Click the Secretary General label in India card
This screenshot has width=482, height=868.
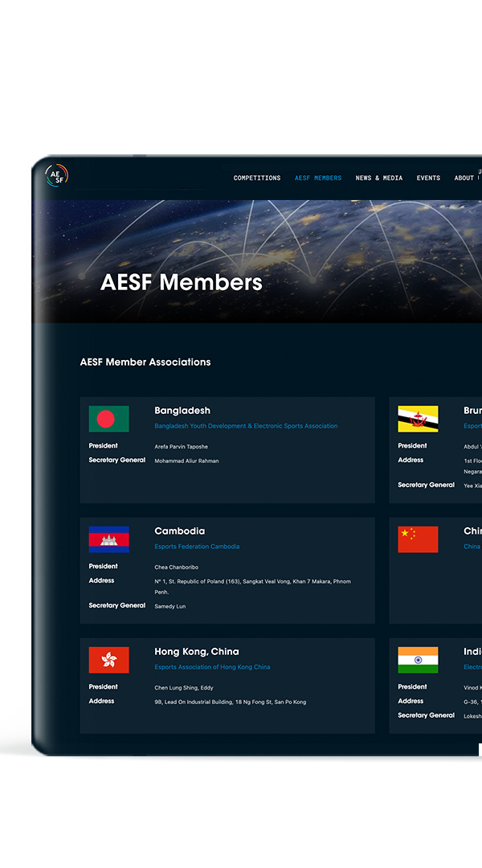(426, 715)
